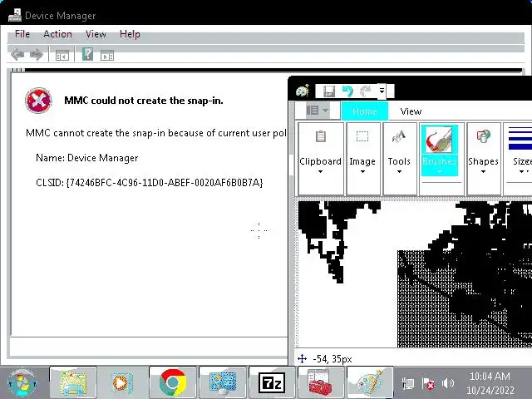This screenshot has width=532, height=399.
Task: Click the Paint application icon in title bar
Action: [x=303, y=91]
